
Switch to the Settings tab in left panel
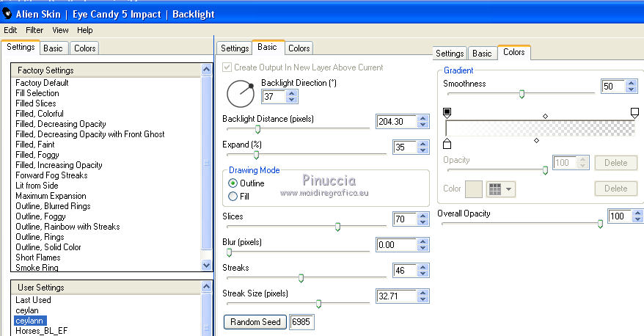21,47
